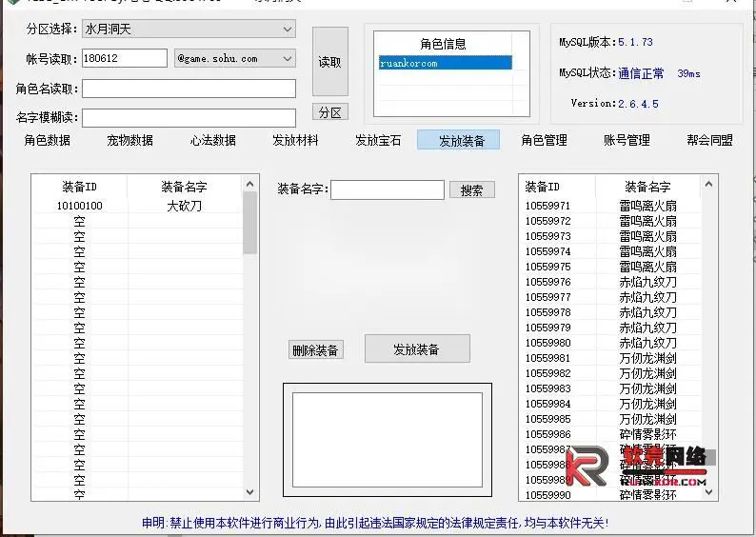756x537 pixels.
Task: Select the 发放装备 tab
Action: coord(459,140)
